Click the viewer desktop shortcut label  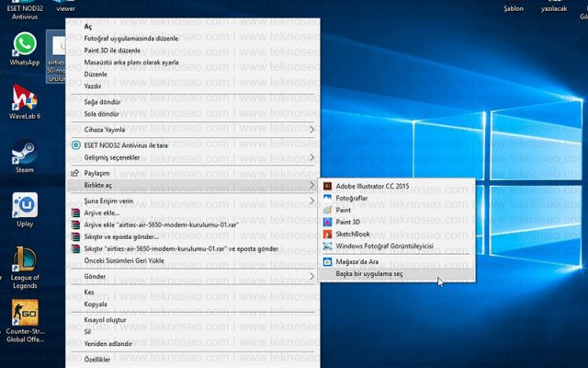[x=65, y=8]
